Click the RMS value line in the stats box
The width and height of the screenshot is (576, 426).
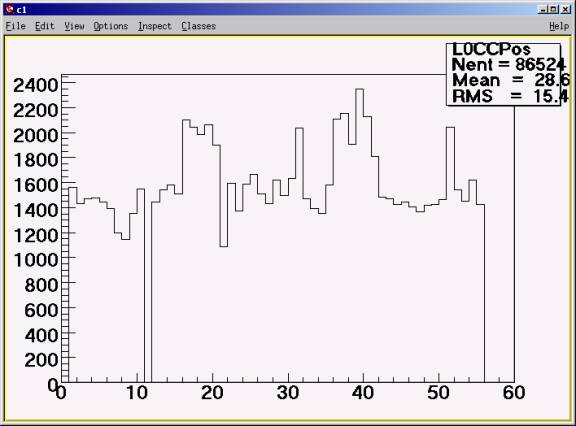[x=511, y=96]
